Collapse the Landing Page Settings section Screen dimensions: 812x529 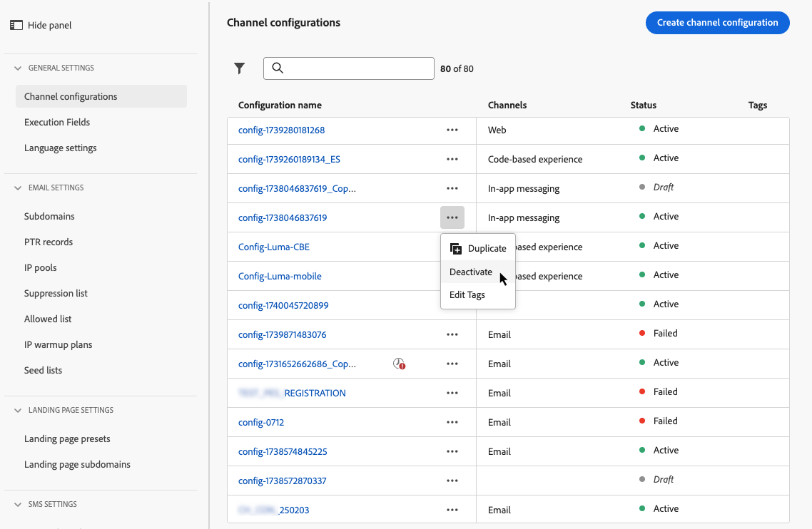tap(18, 411)
